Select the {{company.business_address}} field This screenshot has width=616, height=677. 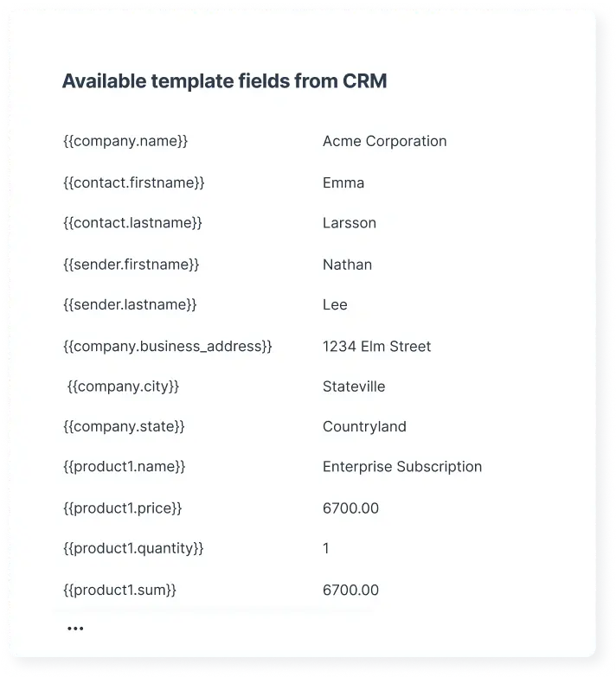point(167,346)
